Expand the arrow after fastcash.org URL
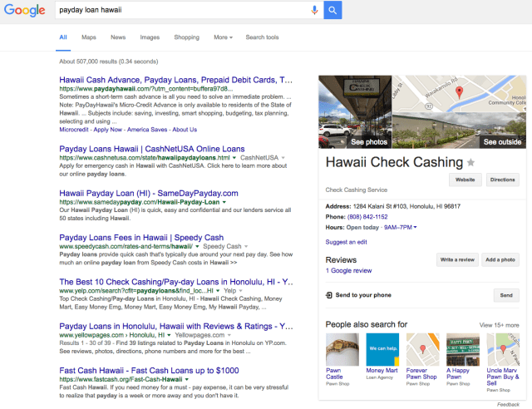Image resolution: width=532 pixels, height=409 pixels. click(x=186, y=379)
